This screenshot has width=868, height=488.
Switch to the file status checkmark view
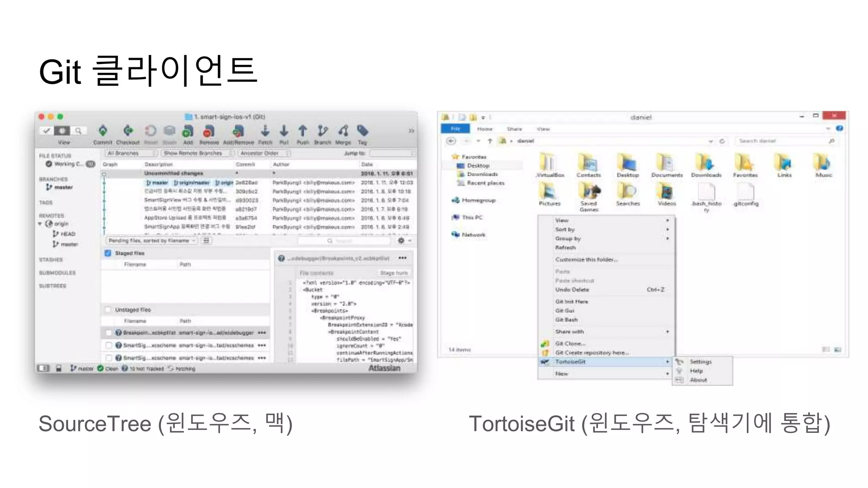47,131
